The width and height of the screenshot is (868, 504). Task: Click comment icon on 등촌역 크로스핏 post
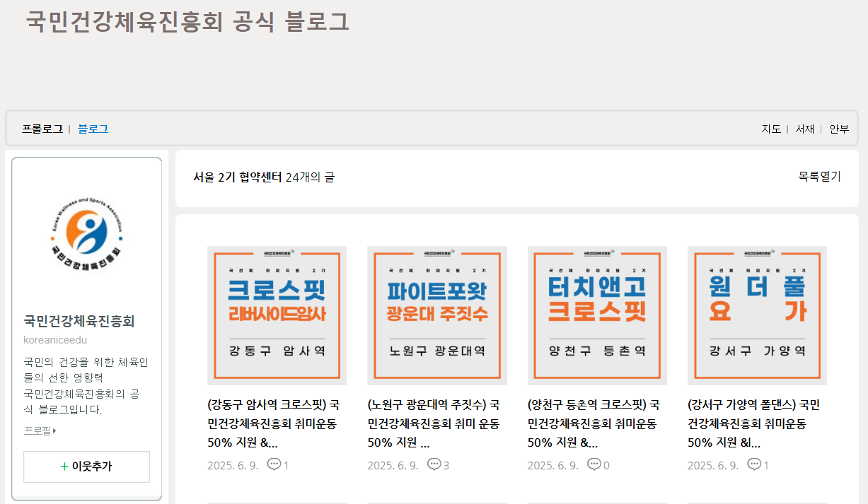(594, 464)
